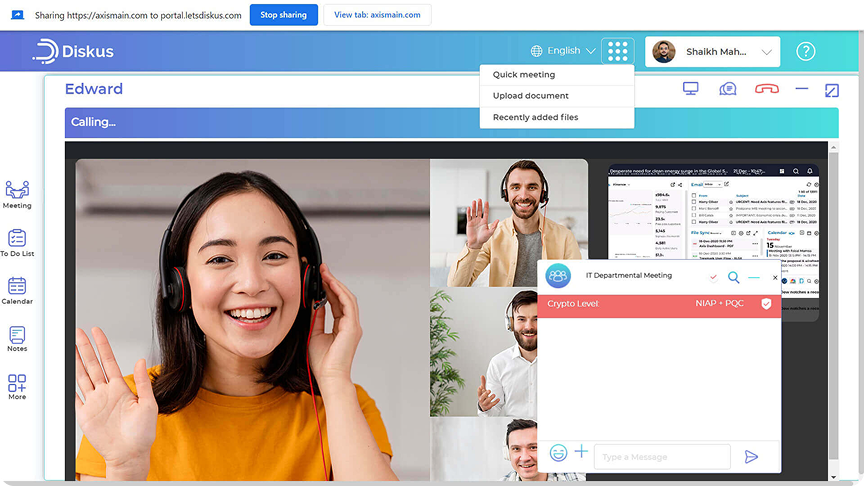Open Notes from the sidebar
The height and width of the screenshot is (486, 864).
pos(17,338)
